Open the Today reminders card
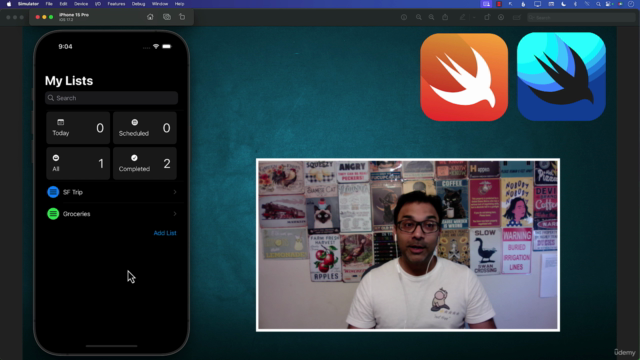Screen dimensions: 640x360 tap(78, 128)
